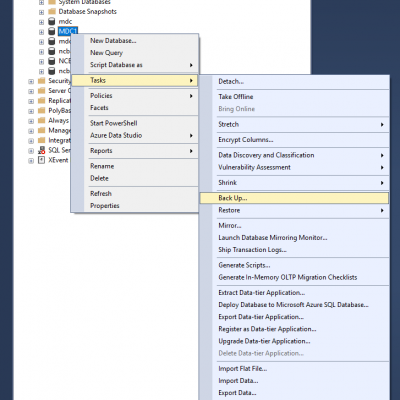Click the SQL Server Agent icon
Viewport: 400px width, 400px height.
[x=42, y=150]
